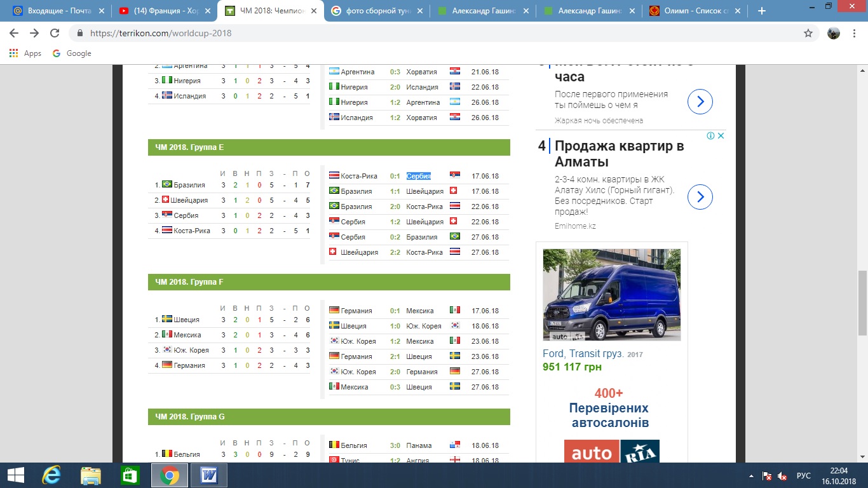Open the Швеция team link in standings
868x488 pixels.
187,320
